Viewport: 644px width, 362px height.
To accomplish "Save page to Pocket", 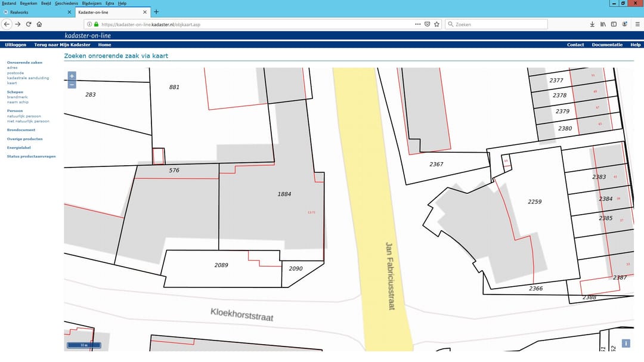I will 427,24.
